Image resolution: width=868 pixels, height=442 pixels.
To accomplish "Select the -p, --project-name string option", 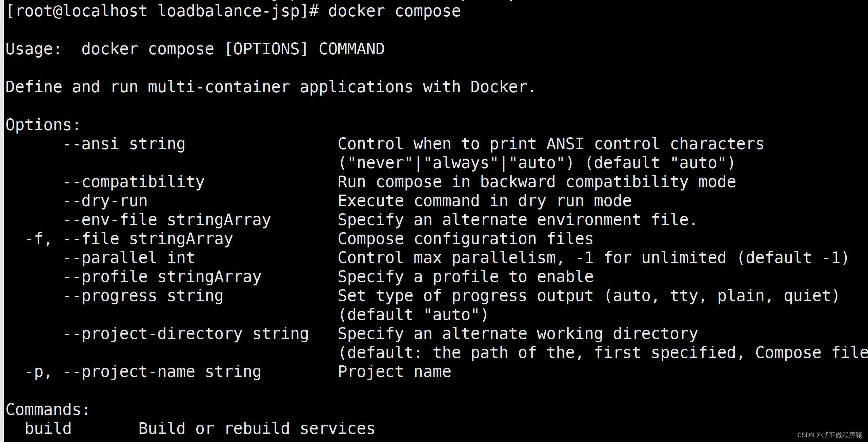I will coord(143,372).
